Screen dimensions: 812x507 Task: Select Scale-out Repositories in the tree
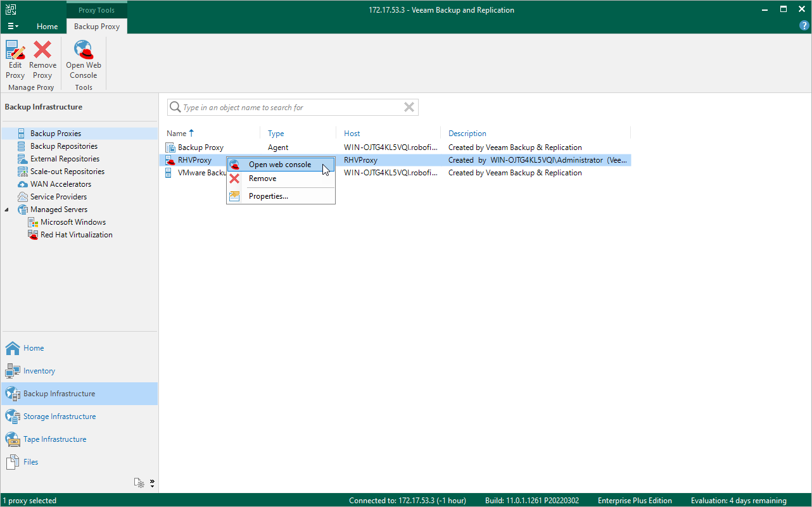pyautogui.click(x=67, y=172)
